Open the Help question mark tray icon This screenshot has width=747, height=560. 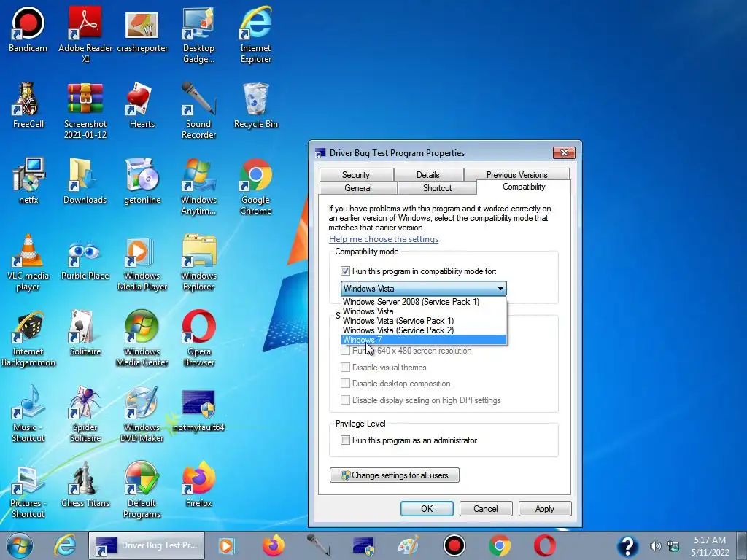click(628, 546)
